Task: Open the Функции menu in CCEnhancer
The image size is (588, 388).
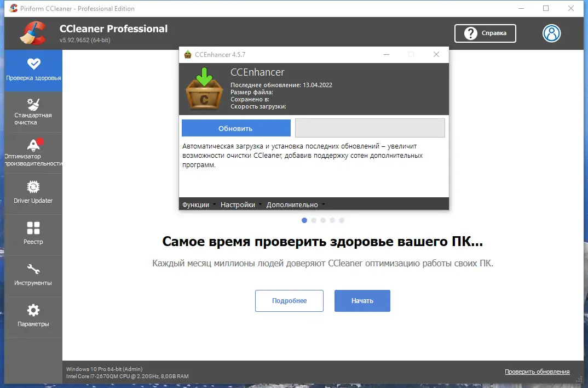Action: (195, 204)
